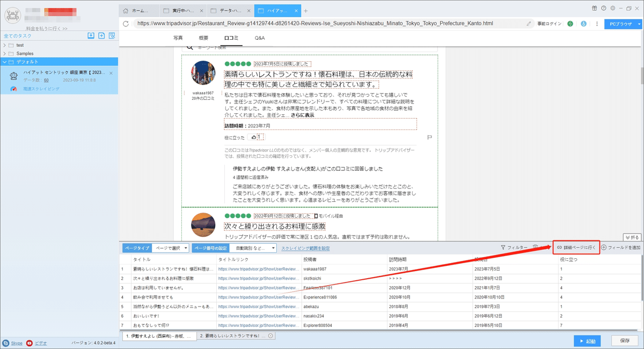Click the blue mouse toolbar icon
Screen dimensions: 644x349
pyautogui.click(x=583, y=24)
